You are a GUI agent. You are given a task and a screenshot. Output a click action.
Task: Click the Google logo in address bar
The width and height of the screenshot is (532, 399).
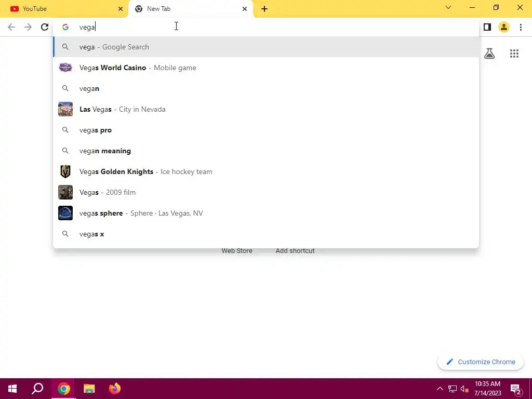(x=65, y=27)
